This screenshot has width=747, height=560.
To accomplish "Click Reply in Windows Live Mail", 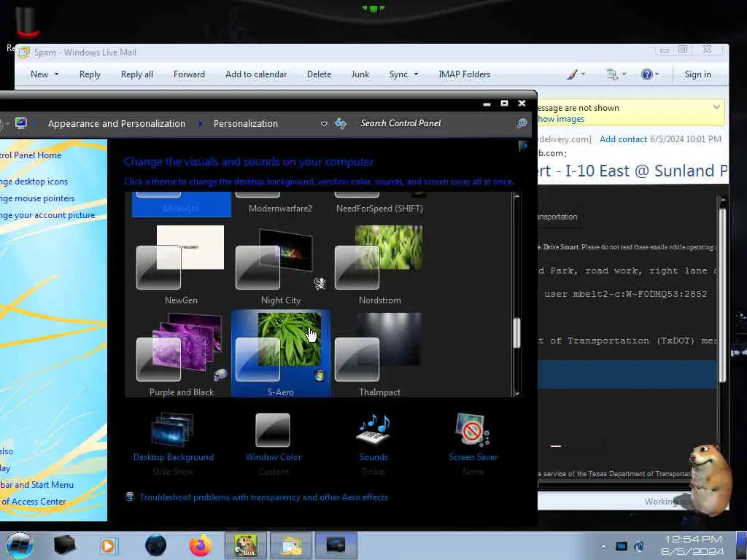I will pos(90,74).
